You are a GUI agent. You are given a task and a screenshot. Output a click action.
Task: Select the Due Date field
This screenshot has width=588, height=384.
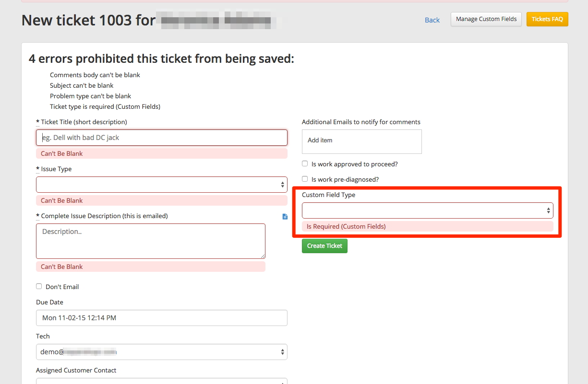(x=161, y=318)
